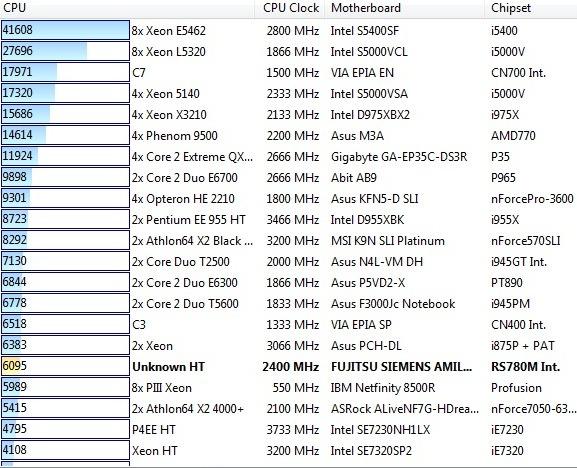Click the AMD770 chipset cell
This screenshot has width=577, height=468.
click(x=513, y=135)
